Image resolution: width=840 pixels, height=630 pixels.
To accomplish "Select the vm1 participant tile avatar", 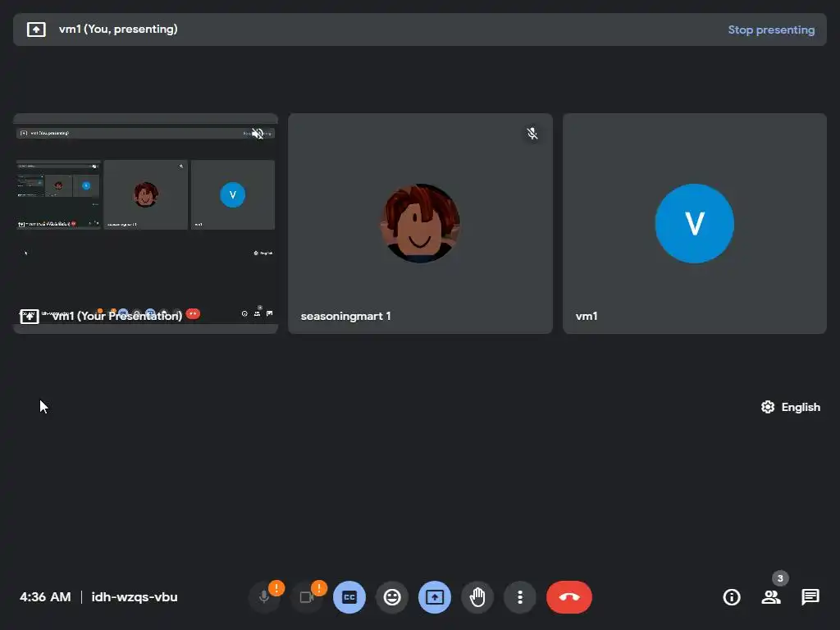I will click(694, 223).
